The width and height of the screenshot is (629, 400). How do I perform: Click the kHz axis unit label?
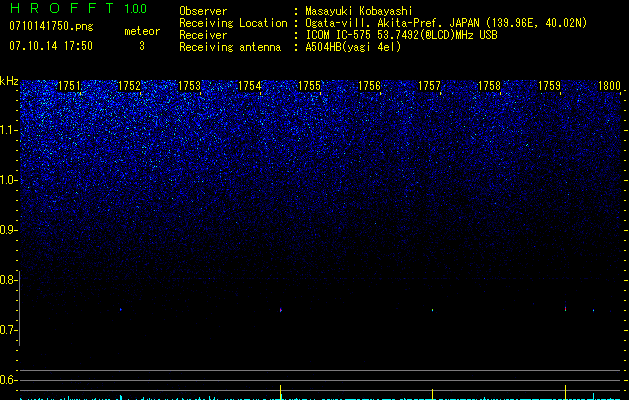(9, 81)
